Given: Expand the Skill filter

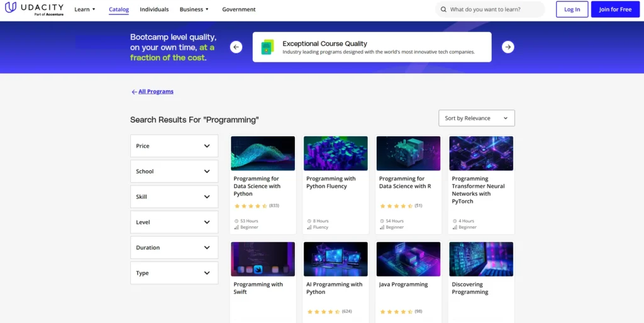Looking at the screenshot, I should point(174,197).
